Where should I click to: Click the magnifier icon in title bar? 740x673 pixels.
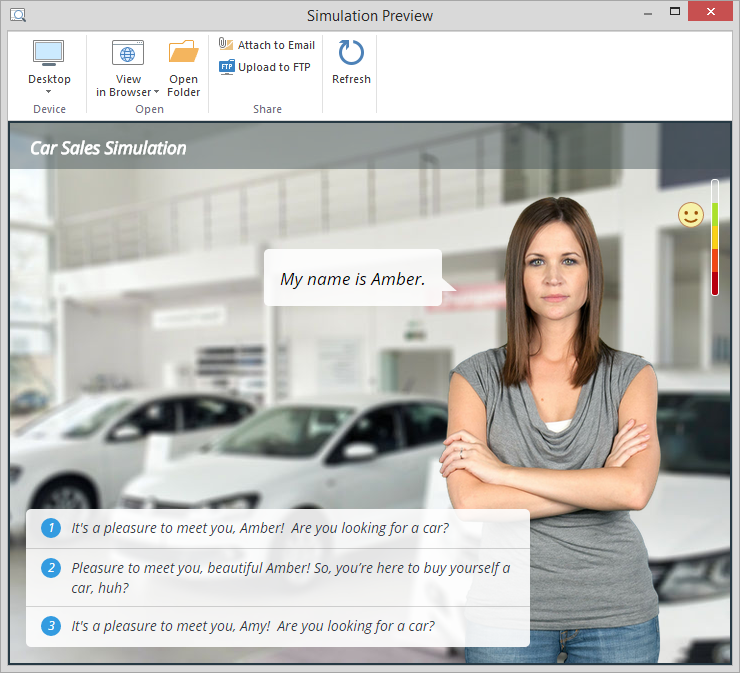click(18, 15)
